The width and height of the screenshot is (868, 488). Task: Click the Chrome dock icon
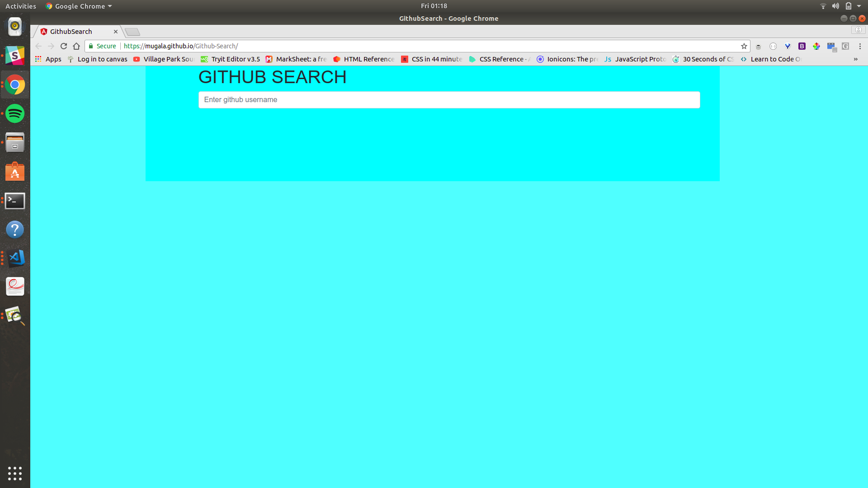pyautogui.click(x=15, y=84)
